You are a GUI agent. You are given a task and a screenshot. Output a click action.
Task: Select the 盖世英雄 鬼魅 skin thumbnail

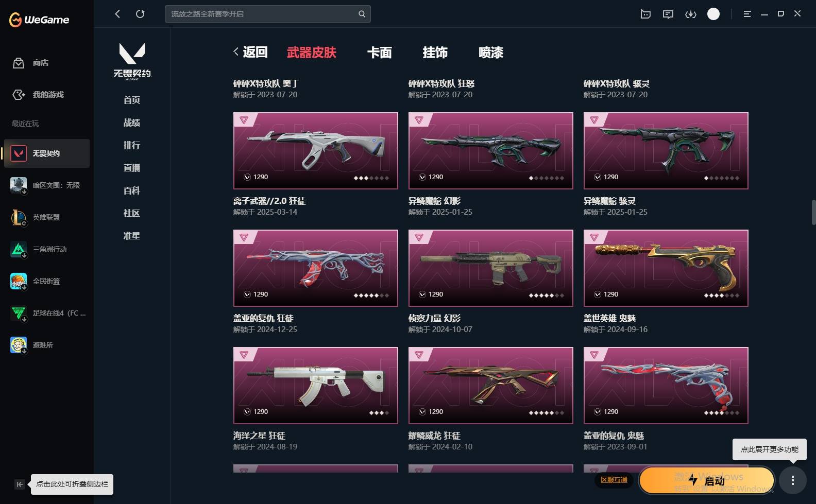click(666, 268)
